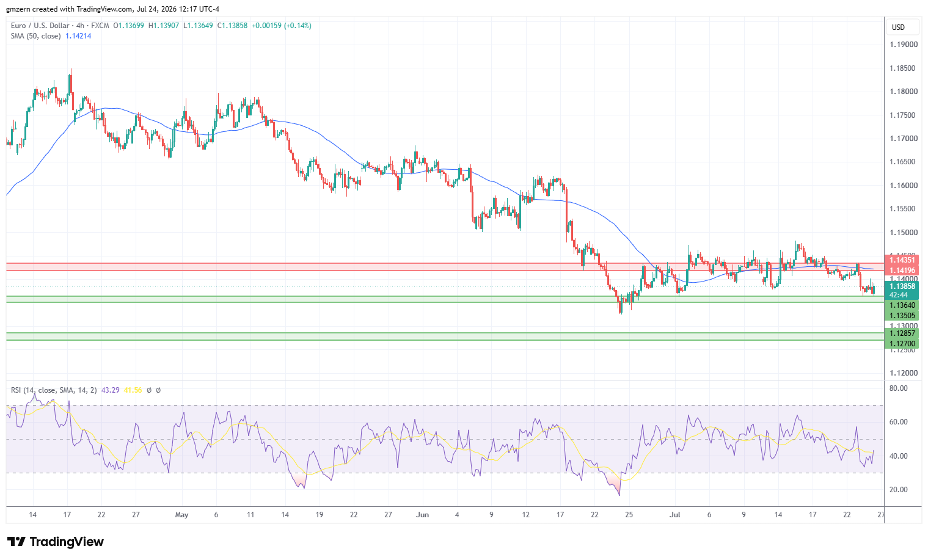Click the SMA value 1.14214
This screenshot has height=560, width=928.
pyautogui.click(x=78, y=36)
